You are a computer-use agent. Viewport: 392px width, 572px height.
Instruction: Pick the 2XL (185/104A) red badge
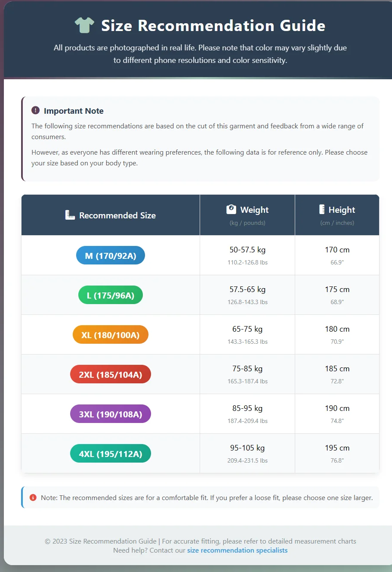click(111, 375)
